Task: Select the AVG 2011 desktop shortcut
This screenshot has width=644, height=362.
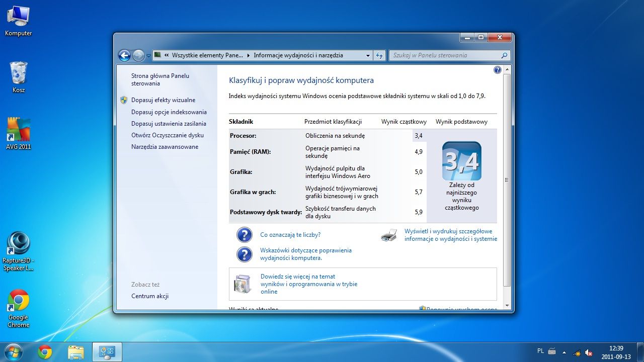Action: coord(19,134)
